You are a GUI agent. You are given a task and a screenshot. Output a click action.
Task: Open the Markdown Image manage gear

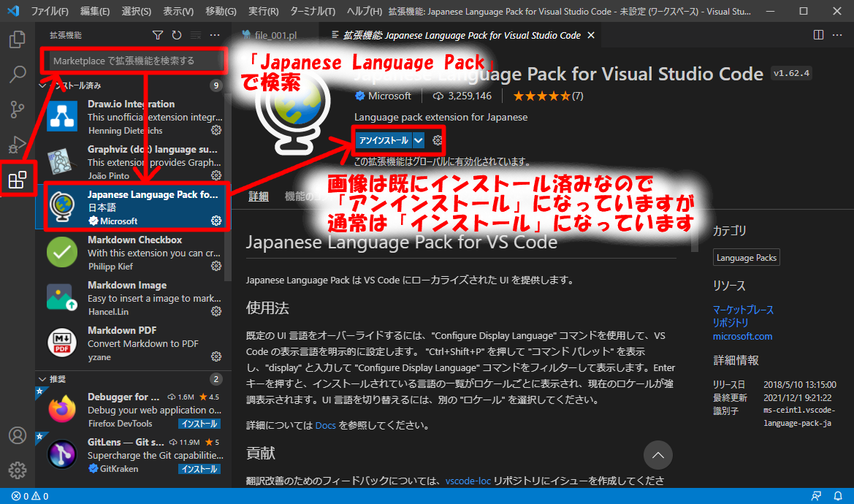(216, 311)
